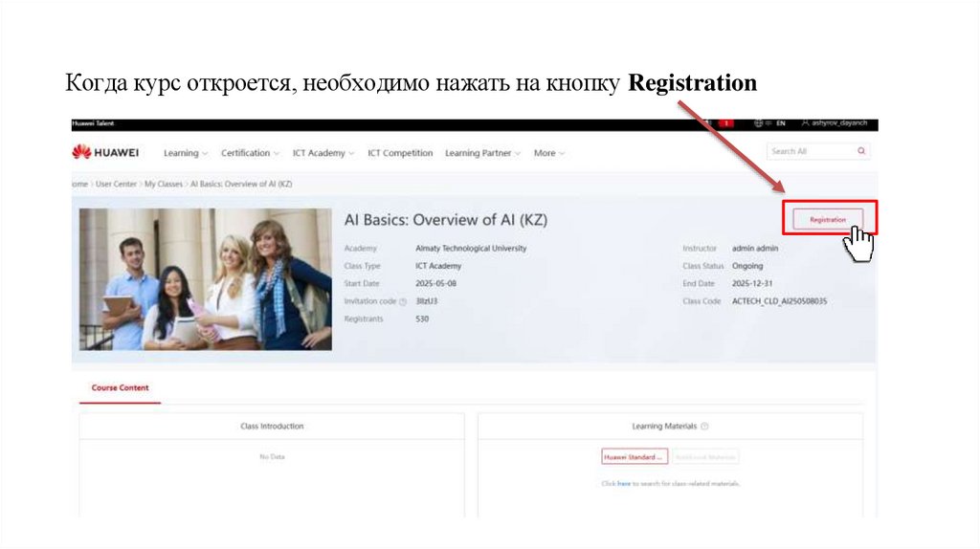Click the search magnifier icon

coord(861,151)
